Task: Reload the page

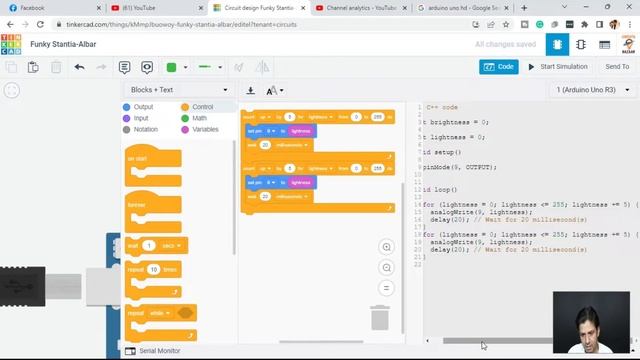Action: pos(40,24)
